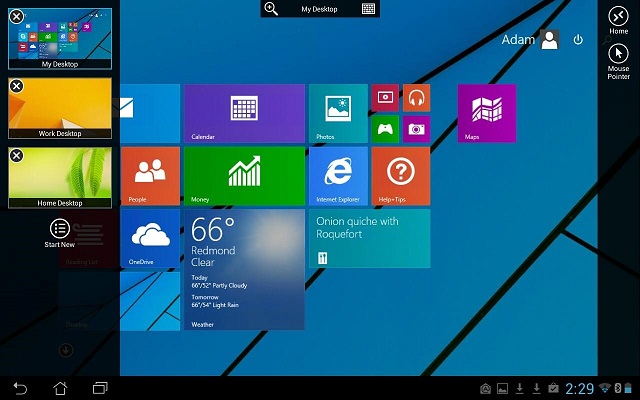
Task: Launch the Maps tile
Action: point(487,113)
